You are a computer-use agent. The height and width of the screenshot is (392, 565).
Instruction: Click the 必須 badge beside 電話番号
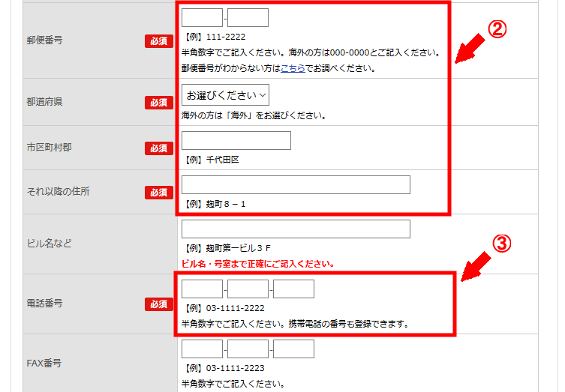click(x=159, y=304)
